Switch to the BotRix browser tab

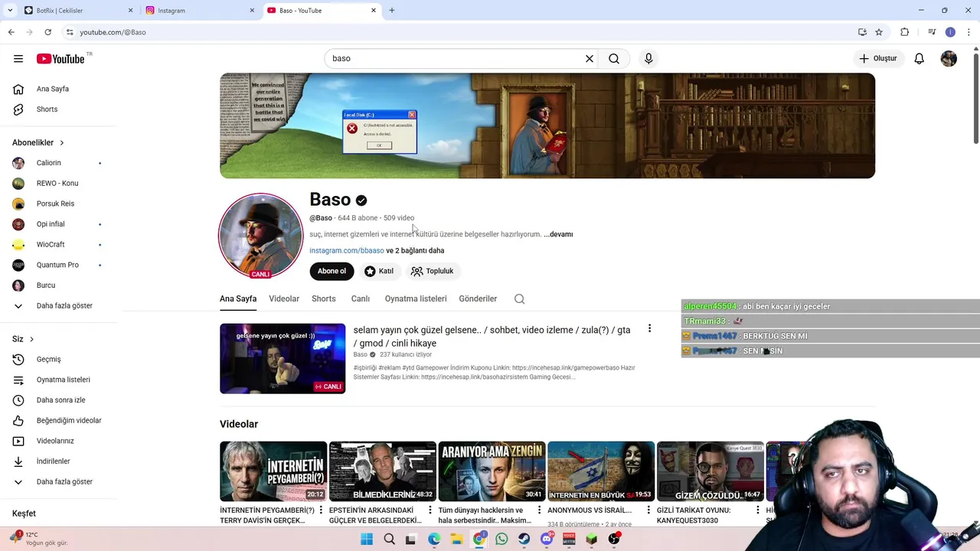pyautogui.click(x=78, y=11)
